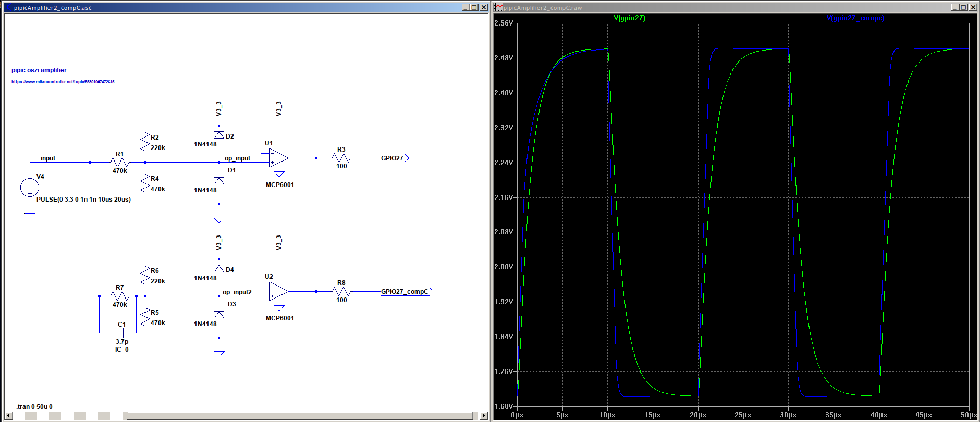Click the op_input net label

[x=237, y=158]
